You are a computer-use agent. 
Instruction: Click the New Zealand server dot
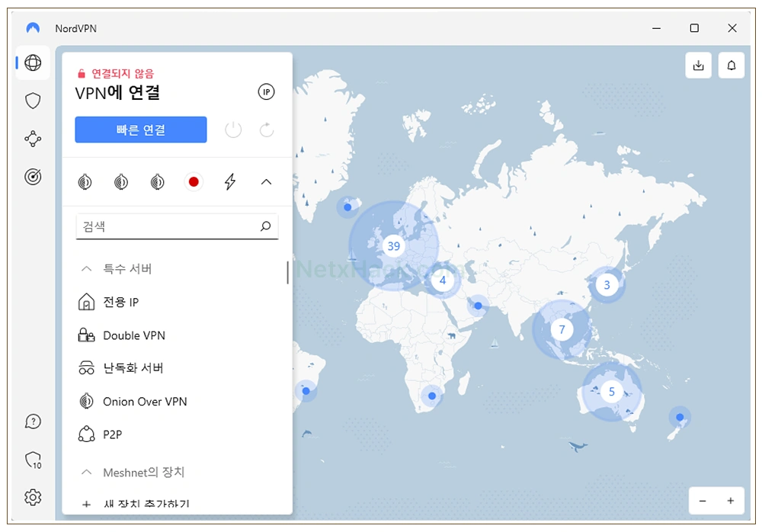(680, 417)
